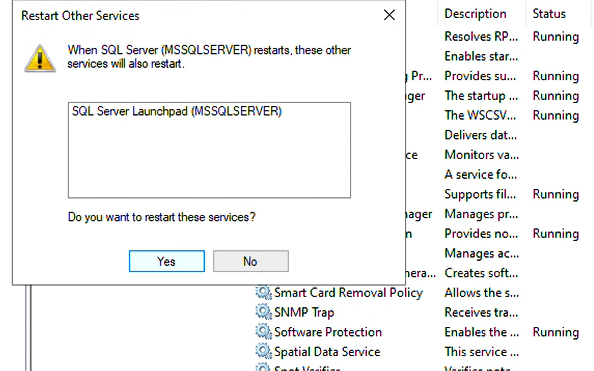Click the 'Manages ac...' description cell
594x371 pixels.
tap(482, 254)
